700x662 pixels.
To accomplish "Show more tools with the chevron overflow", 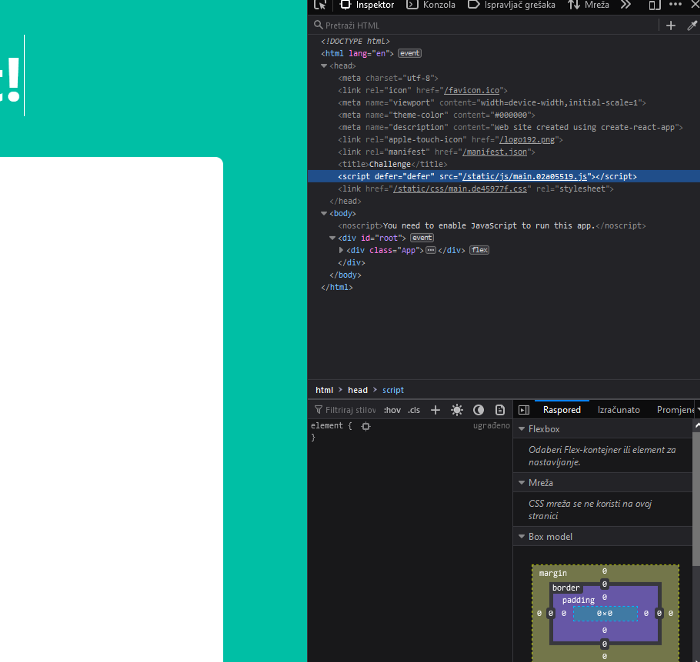I will coord(626,5).
